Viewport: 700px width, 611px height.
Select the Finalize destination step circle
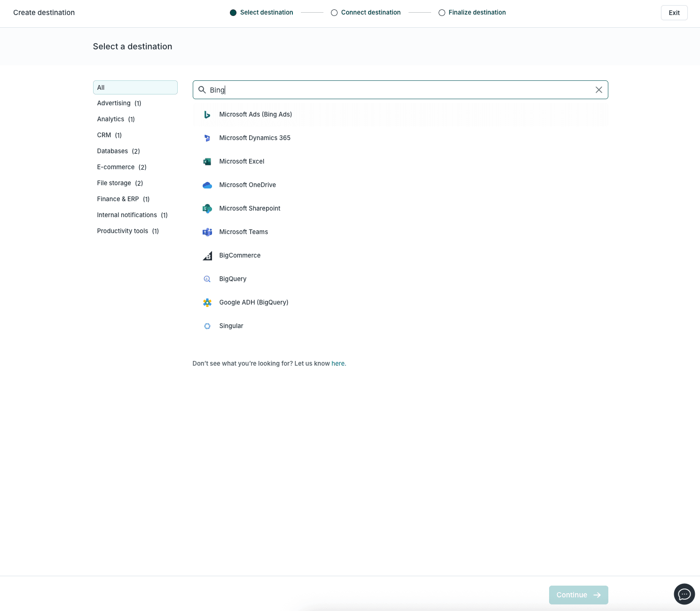pyautogui.click(x=442, y=13)
